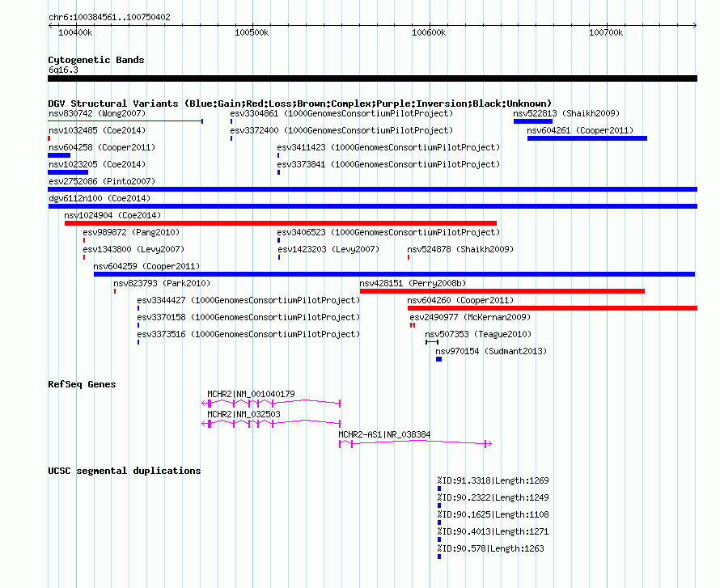720x588 pixels.
Task: Select esv3373841 1000Genomes variant label
Action: (x=388, y=164)
